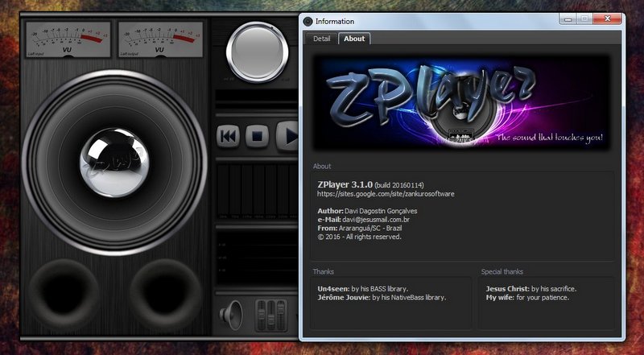This screenshot has width=644, height=355.
Task: Click the 'Un4seen' BASS library credit
Action: click(x=363, y=289)
